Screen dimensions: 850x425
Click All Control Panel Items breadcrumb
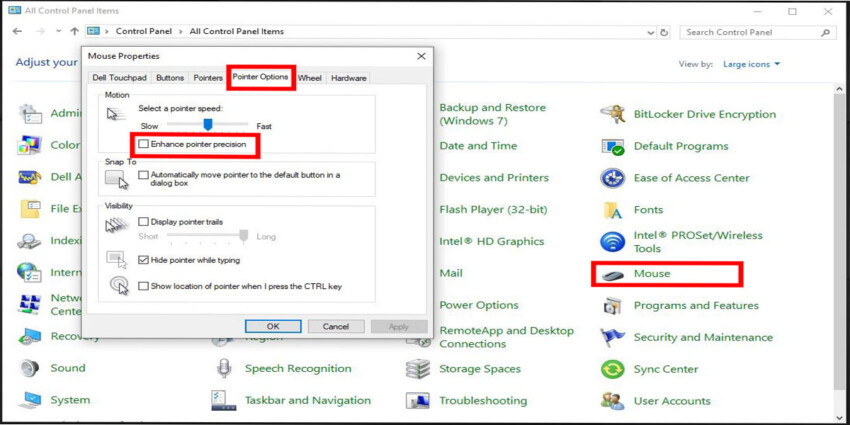tap(236, 31)
